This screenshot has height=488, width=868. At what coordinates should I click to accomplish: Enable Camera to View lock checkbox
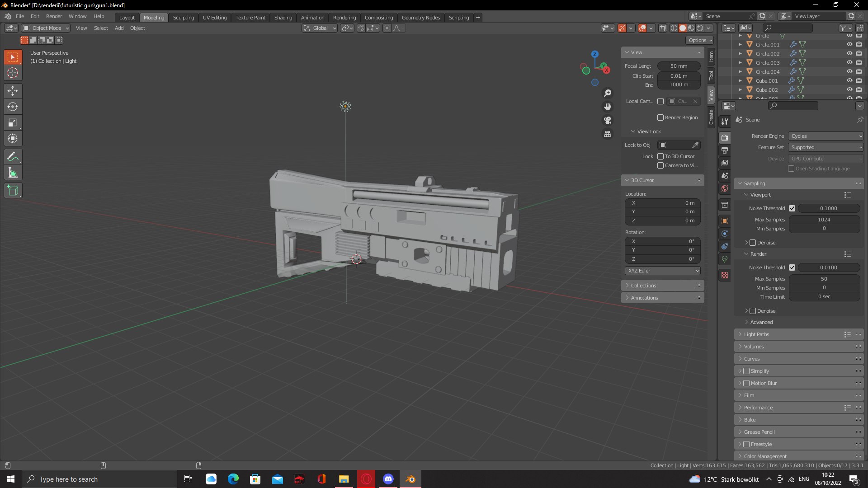click(660, 165)
